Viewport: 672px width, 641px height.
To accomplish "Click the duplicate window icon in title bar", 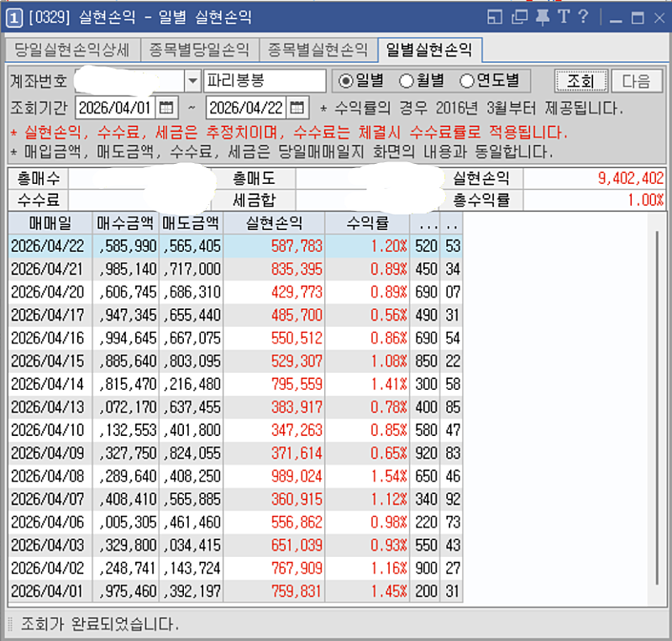I will pyautogui.click(x=519, y=17).
